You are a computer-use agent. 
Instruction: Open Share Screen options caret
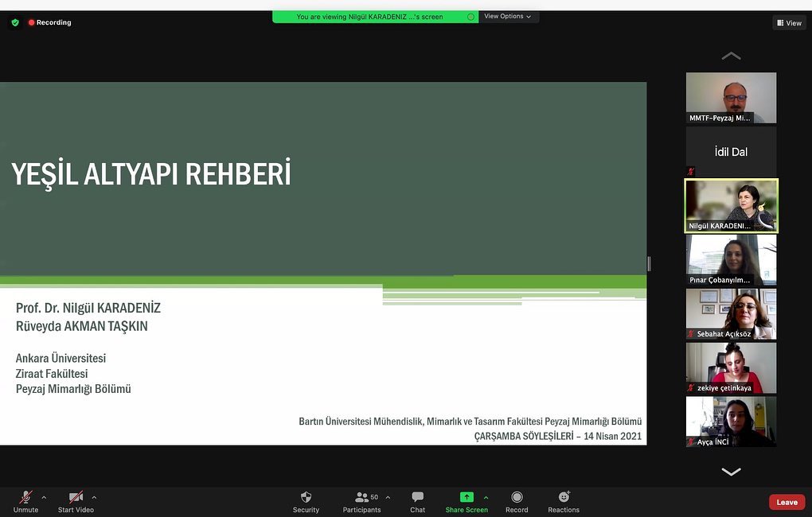click(x=486, y=497)
